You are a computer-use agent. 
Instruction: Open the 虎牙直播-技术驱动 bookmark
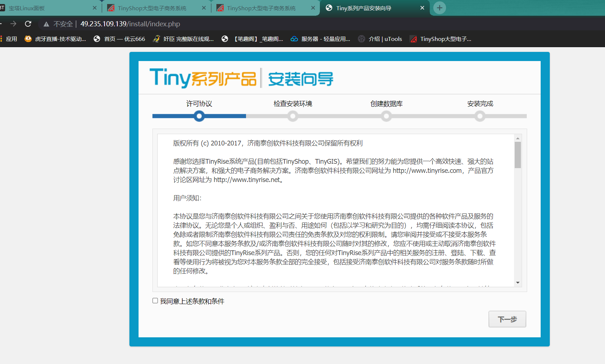pyautogui.click(x=55, y=39)
